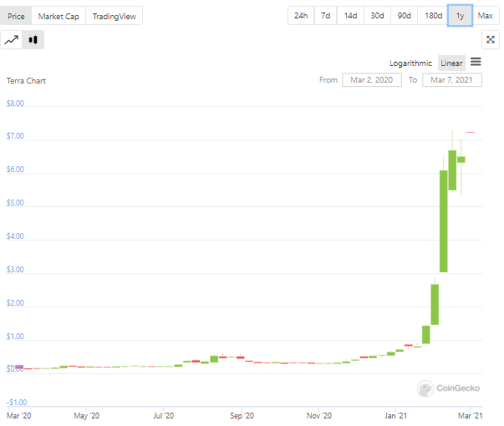Choose the 180d time range
Viewport: 504px width, 426px height.
coord(433,15)
